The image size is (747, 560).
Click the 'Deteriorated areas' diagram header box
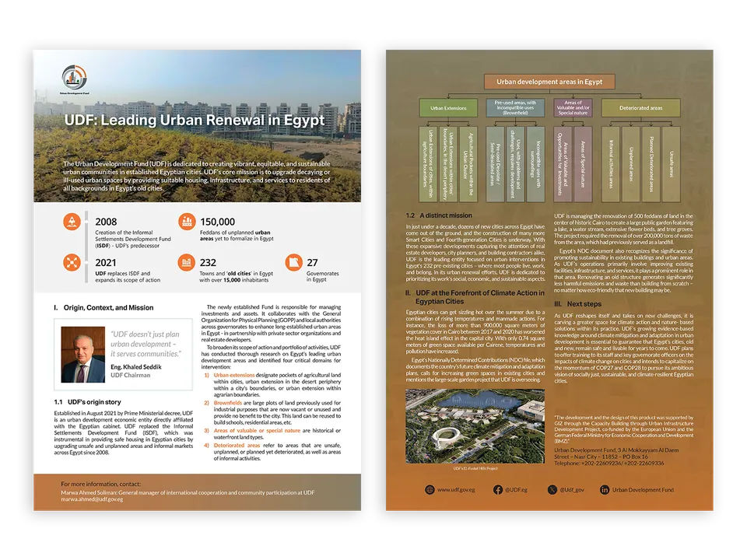[640, 108]
